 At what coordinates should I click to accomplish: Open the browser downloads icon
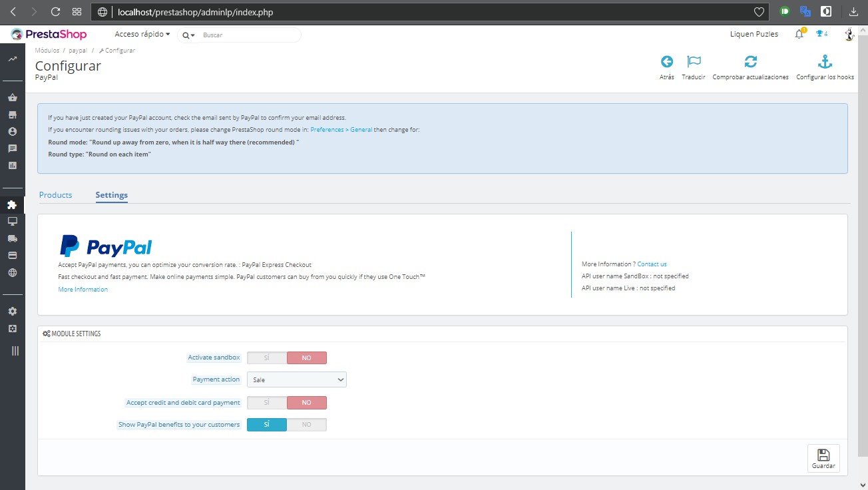point(854,12)
